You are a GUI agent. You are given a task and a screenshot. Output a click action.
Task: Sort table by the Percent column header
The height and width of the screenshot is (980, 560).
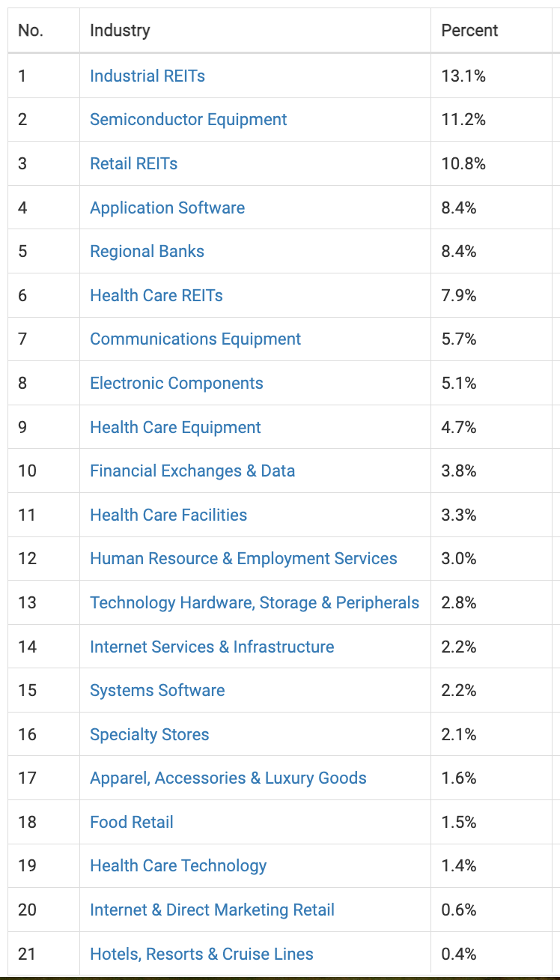[x=469, y=31]
